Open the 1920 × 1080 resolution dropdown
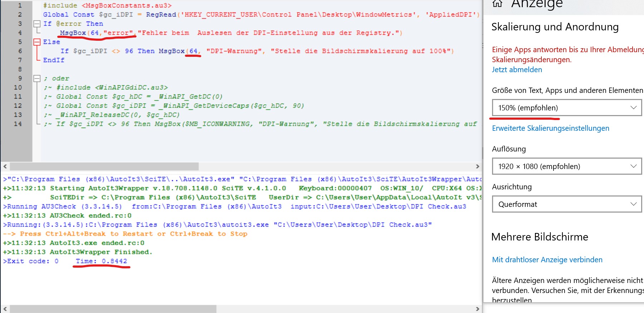This screenshot has height=313, width=644. coord(567,167)
